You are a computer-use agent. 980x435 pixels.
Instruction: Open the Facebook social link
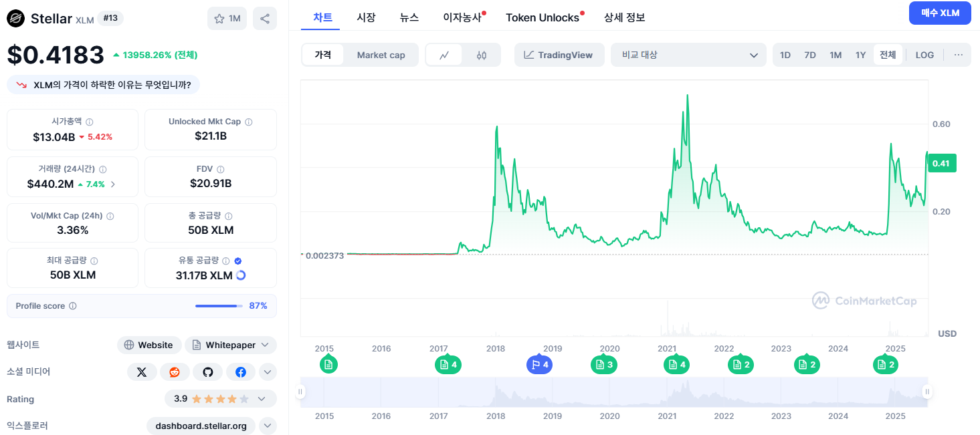[241, 372]
